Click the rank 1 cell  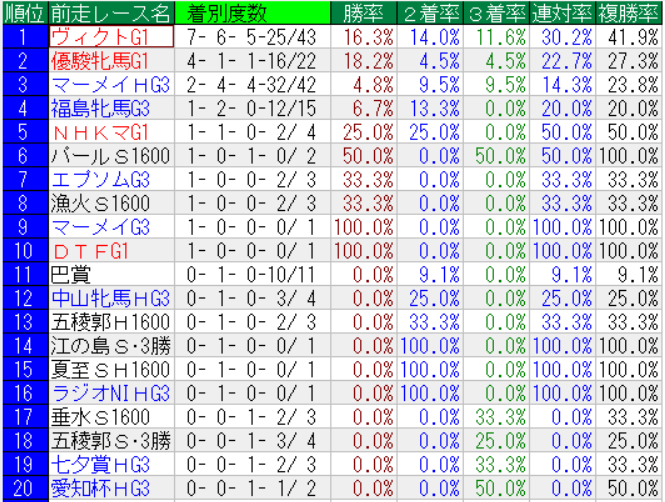(x=25, y=37)
